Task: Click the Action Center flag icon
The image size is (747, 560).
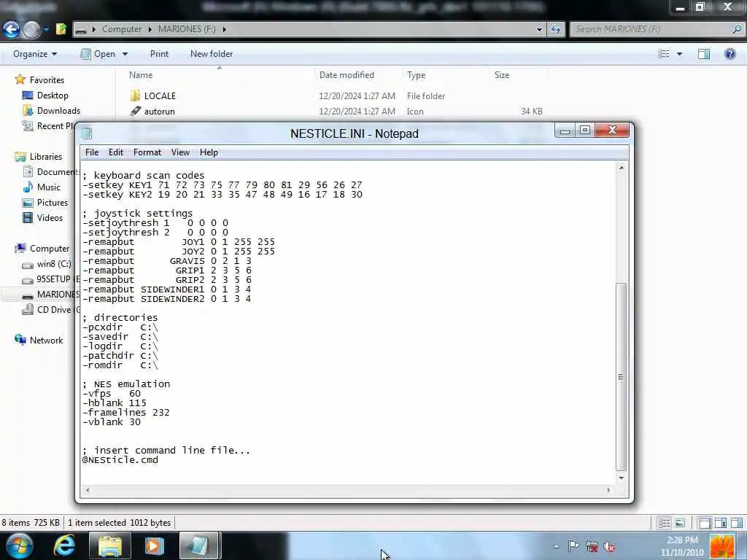Action: (x=574, y=546)
